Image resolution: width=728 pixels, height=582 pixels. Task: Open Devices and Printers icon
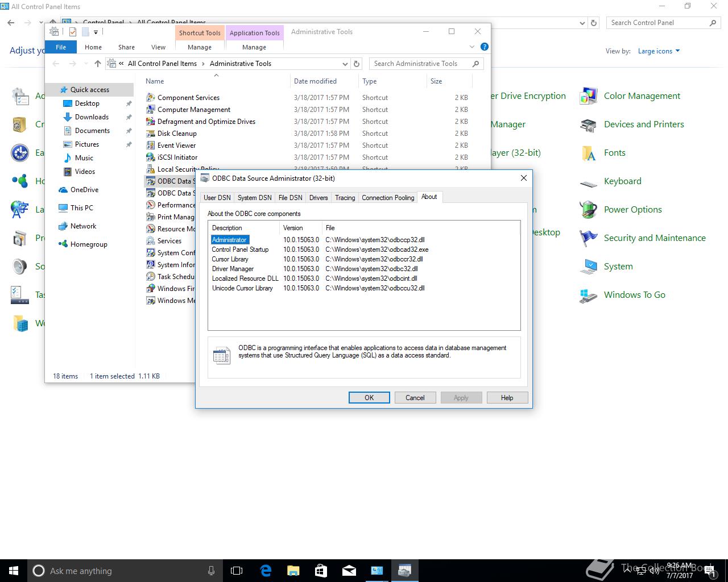pyautogui.click(x=589, y=124)
